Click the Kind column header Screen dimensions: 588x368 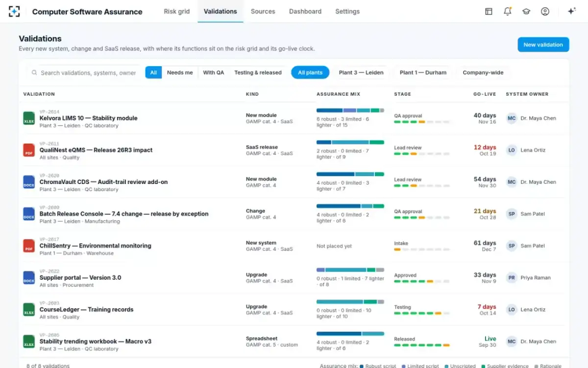coord(252,94)
